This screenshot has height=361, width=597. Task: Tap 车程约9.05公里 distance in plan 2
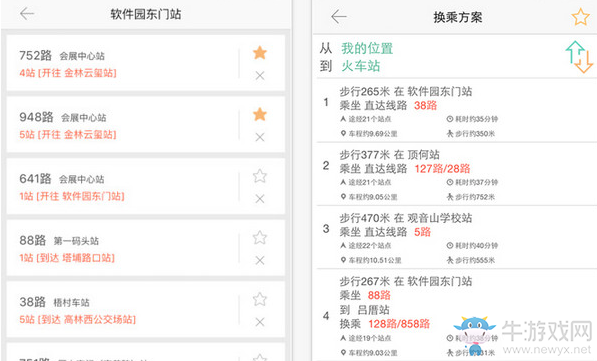coord(369,197)
